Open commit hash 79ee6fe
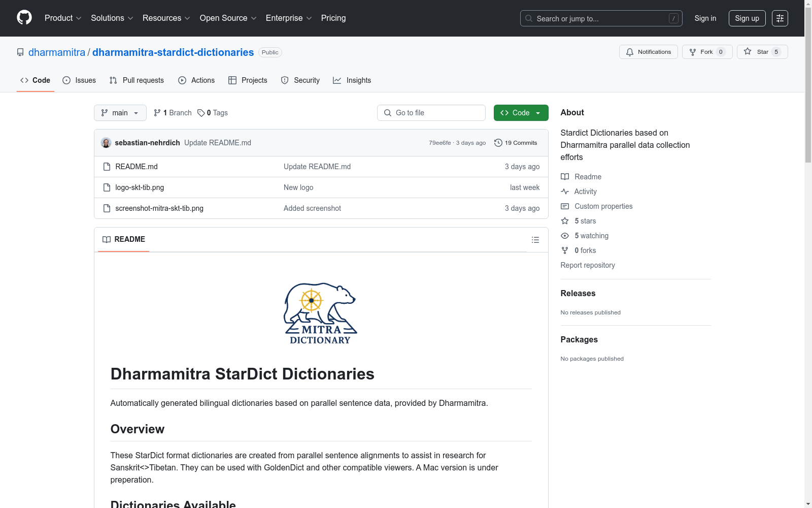The height and width of the screenshot is (508, 812). [x=440, y=143]
